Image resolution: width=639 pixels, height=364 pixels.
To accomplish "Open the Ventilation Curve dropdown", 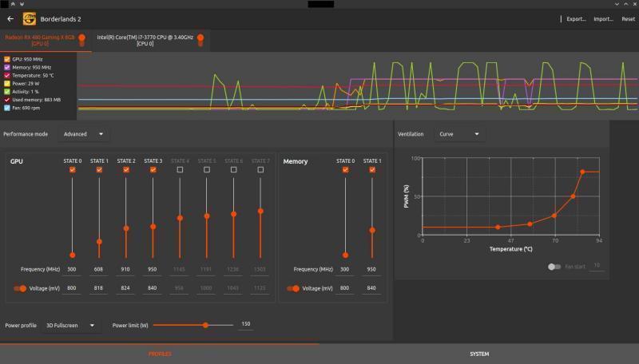I will click(459, 134).
